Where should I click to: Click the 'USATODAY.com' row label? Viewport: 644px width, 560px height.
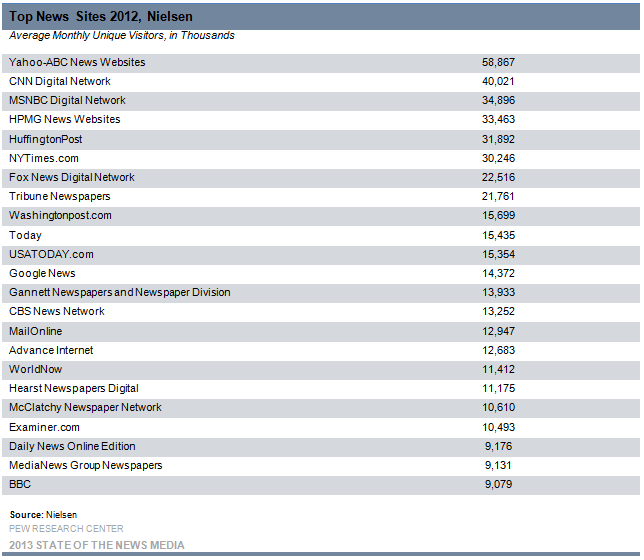point(51,254)
